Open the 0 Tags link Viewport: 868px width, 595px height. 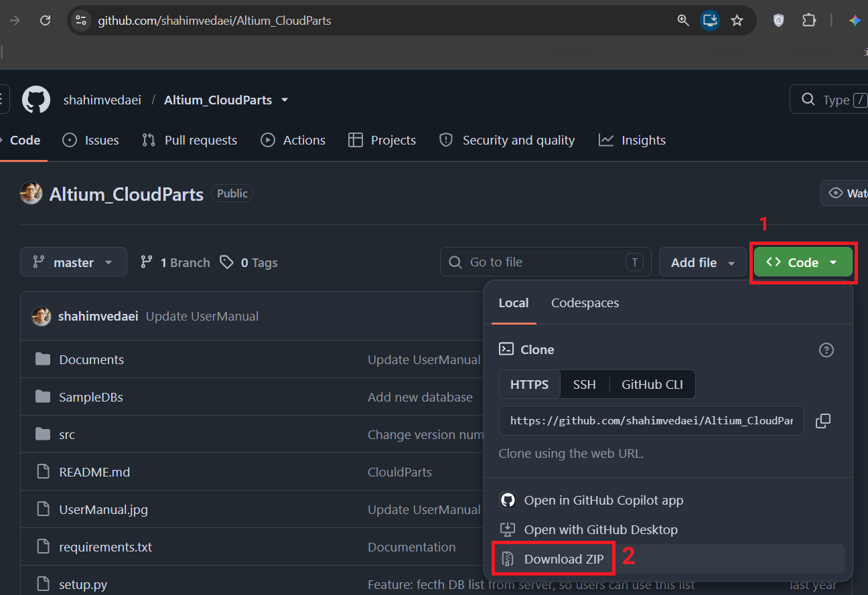(x=248, y=262)
